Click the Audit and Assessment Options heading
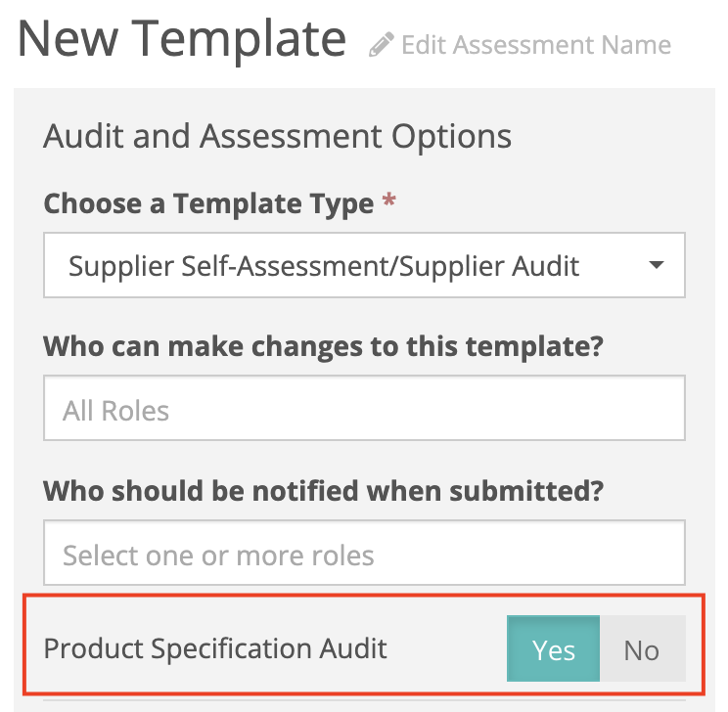Viewport: 728px width, 712px height. (x=278, y=136)
